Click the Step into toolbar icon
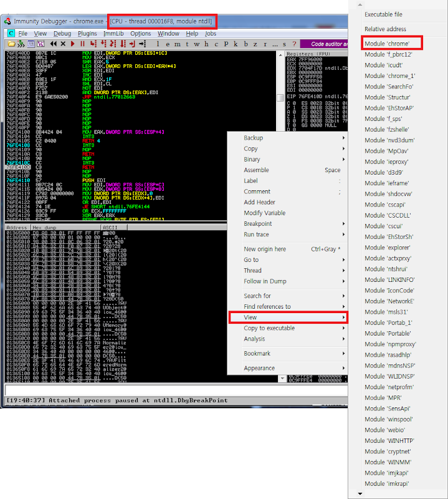 click(x=93, y=44)
